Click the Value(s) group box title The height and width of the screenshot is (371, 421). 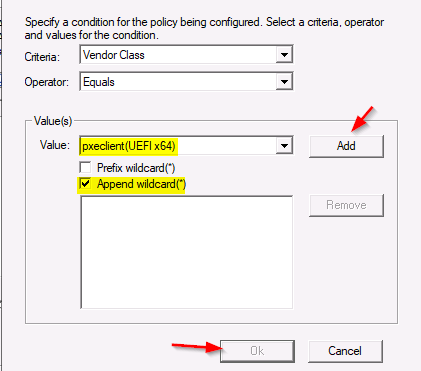53,121
